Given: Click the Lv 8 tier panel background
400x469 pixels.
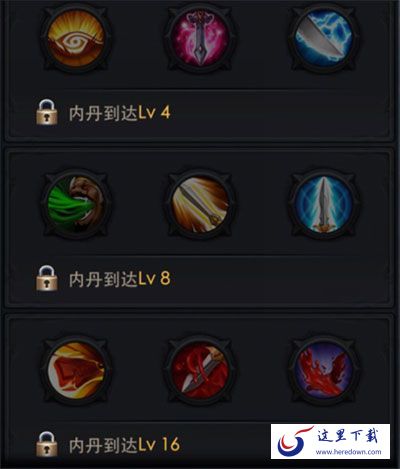Looking at the screenshot, I should 200,227.
